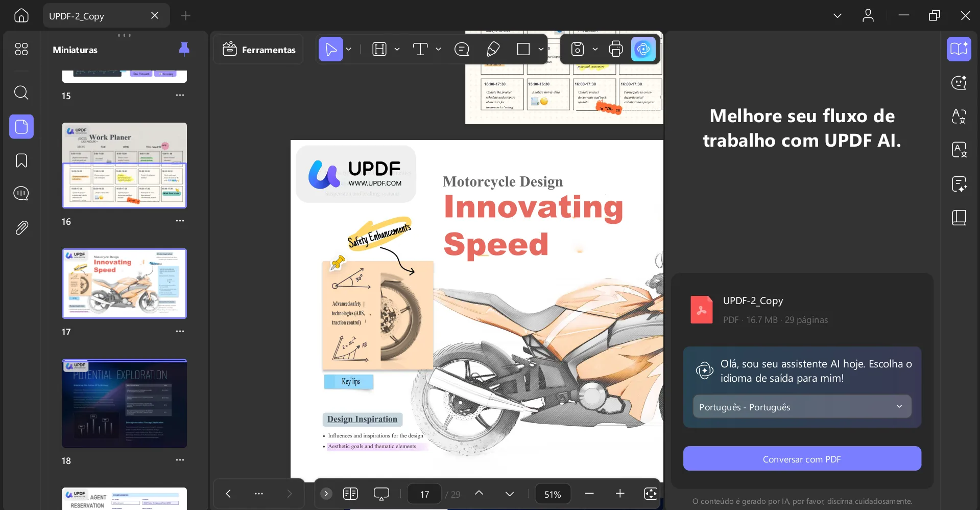Jump to the next page chevron

coord(510,494)
